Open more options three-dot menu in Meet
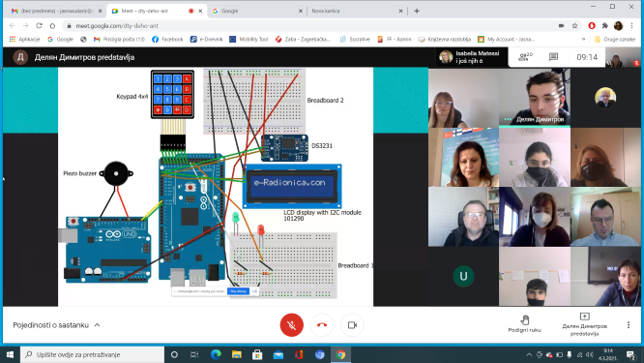Viewport: 644px width, 363px height. coord(629,325)
